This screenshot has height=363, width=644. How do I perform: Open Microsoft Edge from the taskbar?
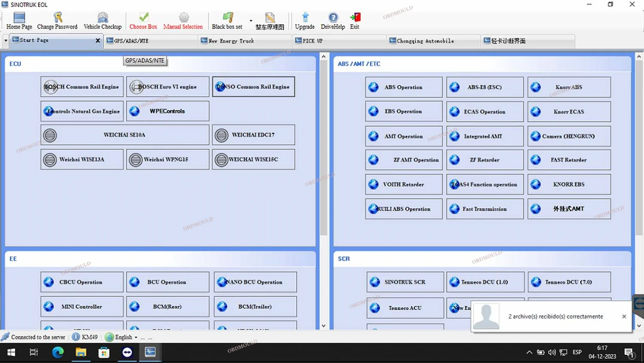[x=58, y=352]
